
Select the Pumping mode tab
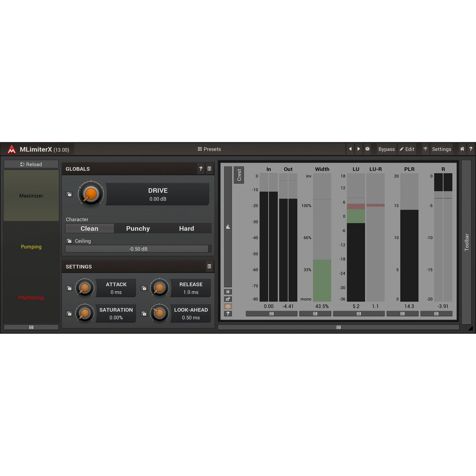pyautogui.click(x=31, y=247)
